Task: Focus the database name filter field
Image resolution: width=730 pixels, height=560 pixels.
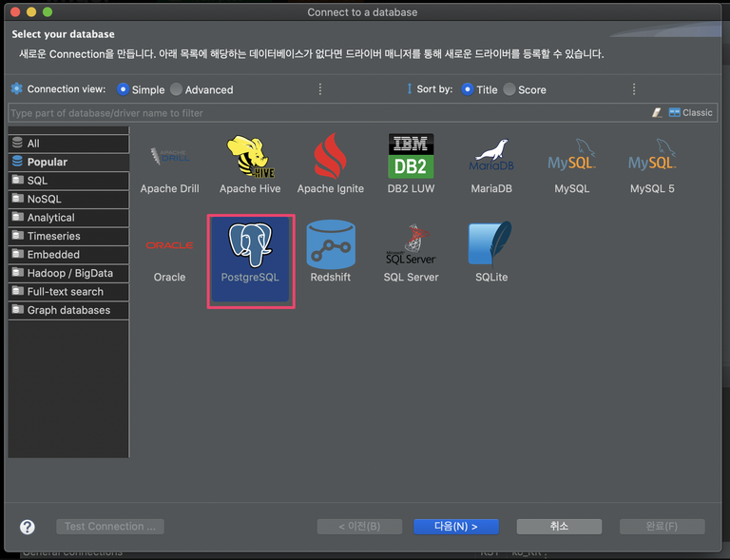Action: [326, 112]
